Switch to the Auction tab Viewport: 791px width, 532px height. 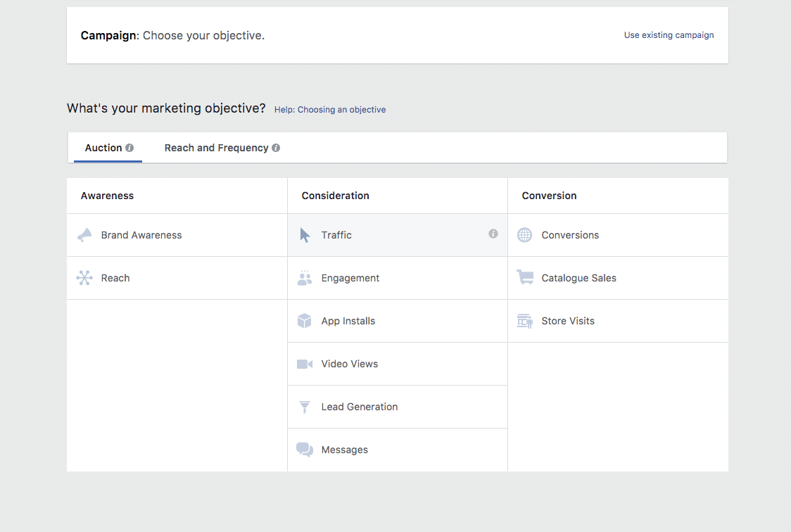(x=103, y=148)
